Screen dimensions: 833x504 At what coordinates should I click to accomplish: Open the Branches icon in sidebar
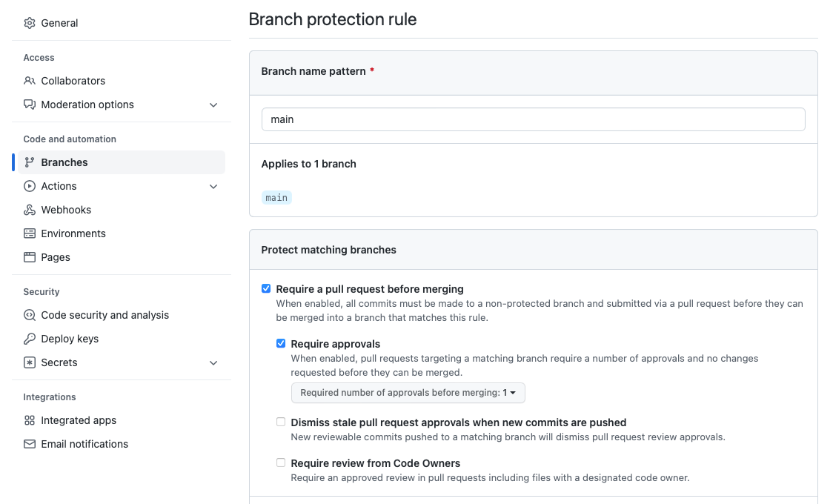29,162
